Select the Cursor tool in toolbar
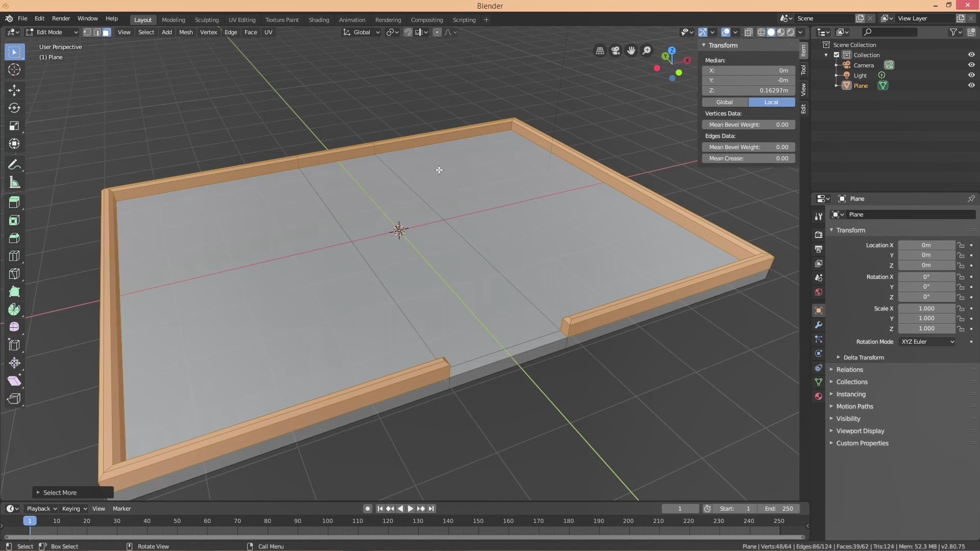Image resolution: width=980 pixels, height=551 pixels. tap(14, 70)
